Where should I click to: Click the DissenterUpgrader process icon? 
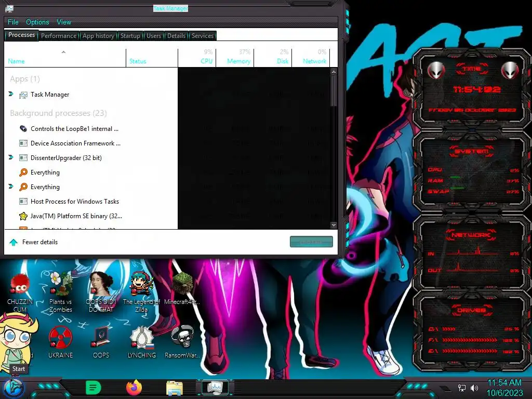point(23,158)
